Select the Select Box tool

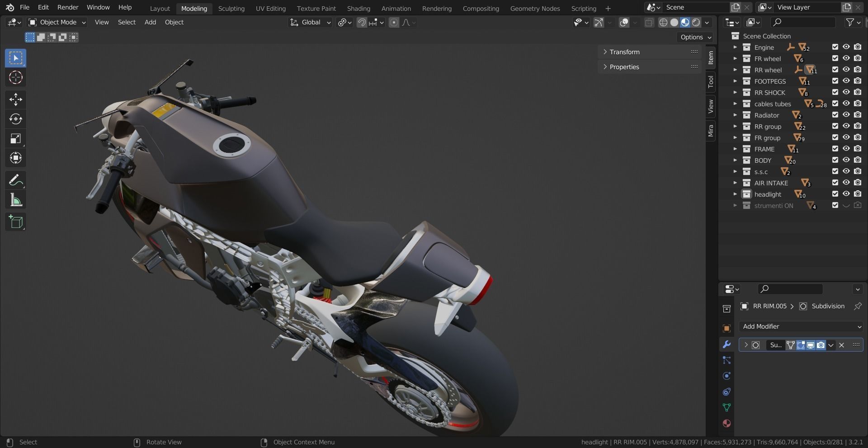pyautogui.click(x=16, y=58)
